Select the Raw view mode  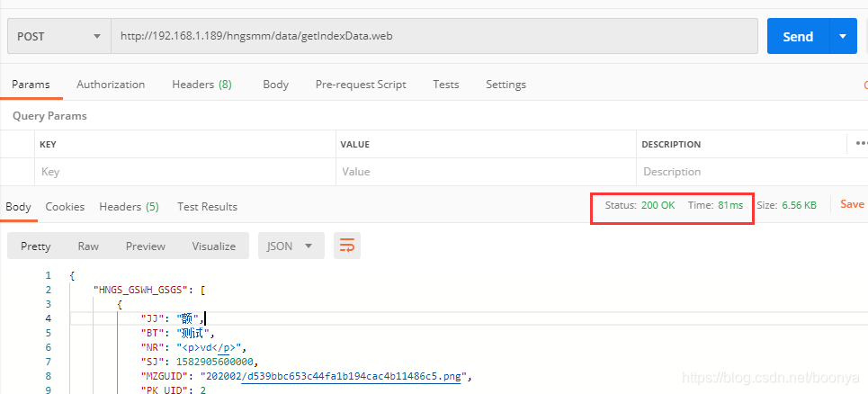click(88, 246)
